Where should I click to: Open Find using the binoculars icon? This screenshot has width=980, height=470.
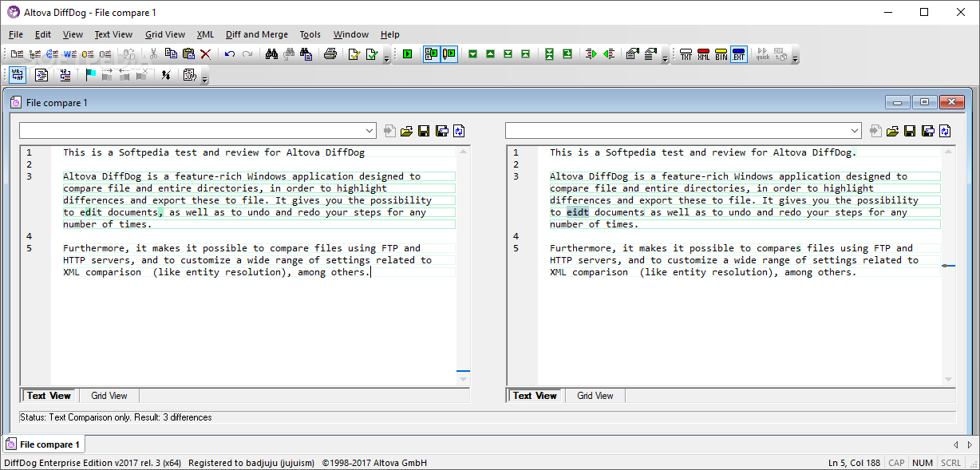click(271, 53)
